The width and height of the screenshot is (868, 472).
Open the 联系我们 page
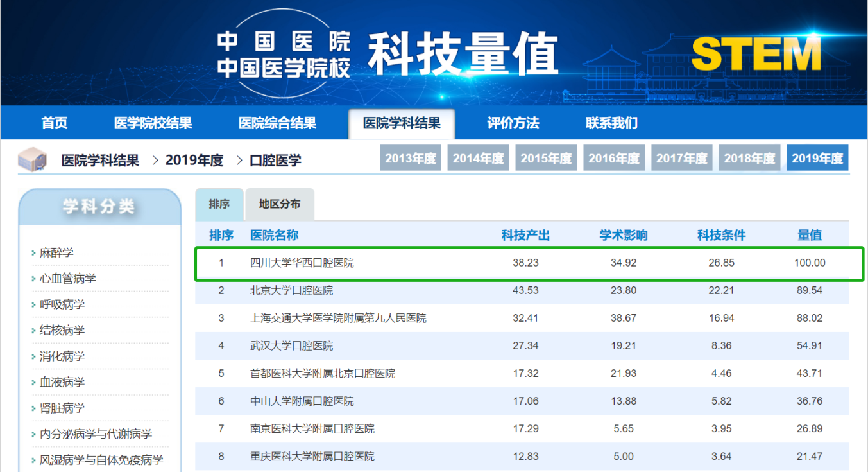611,123
